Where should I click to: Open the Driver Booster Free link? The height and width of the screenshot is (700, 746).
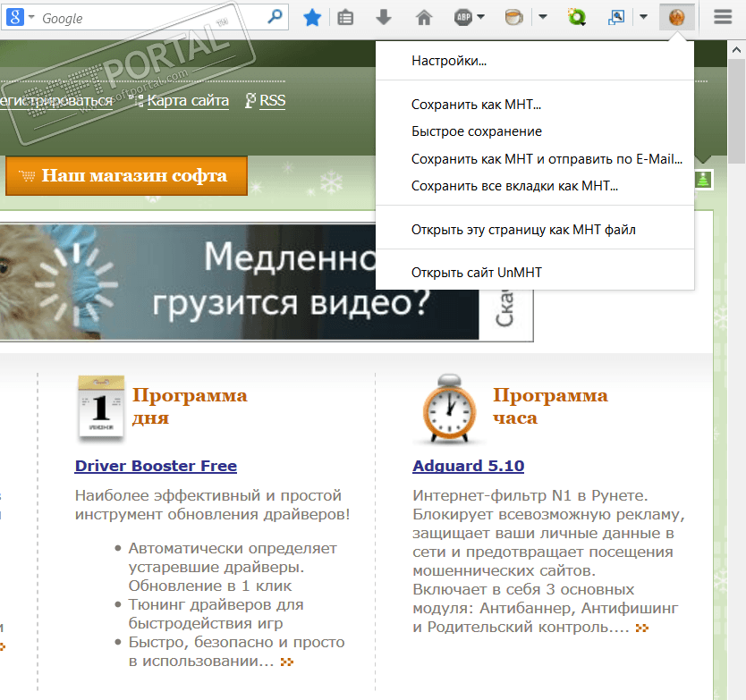coord(156,466)
